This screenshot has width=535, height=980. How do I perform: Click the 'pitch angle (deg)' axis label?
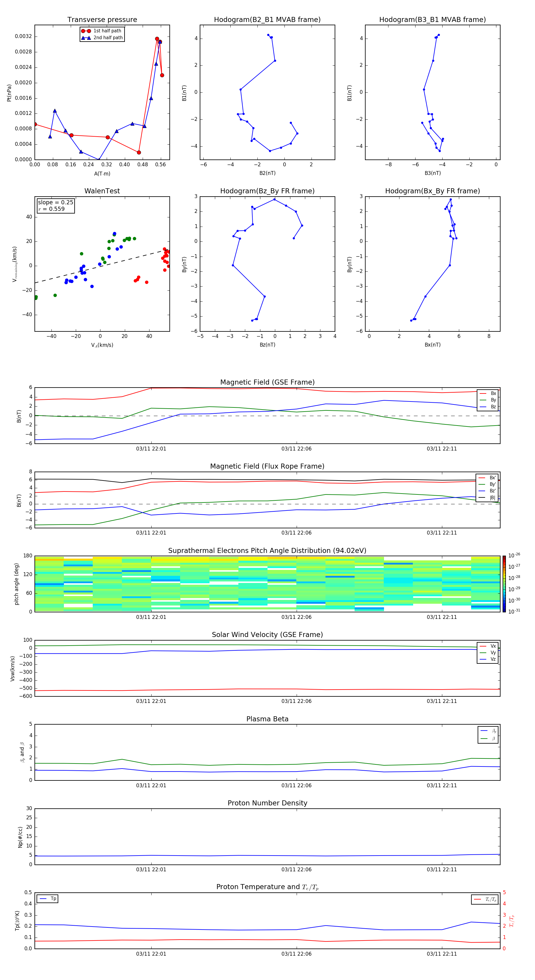[x=16, y=584]
